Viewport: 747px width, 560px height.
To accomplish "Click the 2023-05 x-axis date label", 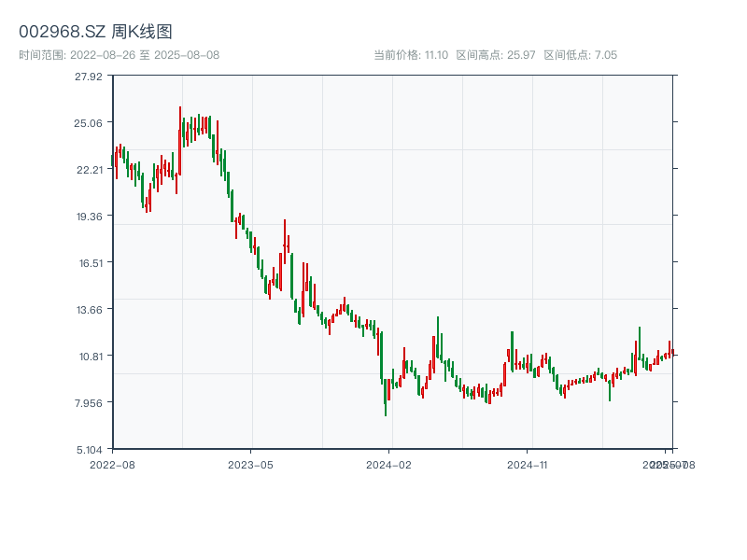I will [x=250, y=464].
